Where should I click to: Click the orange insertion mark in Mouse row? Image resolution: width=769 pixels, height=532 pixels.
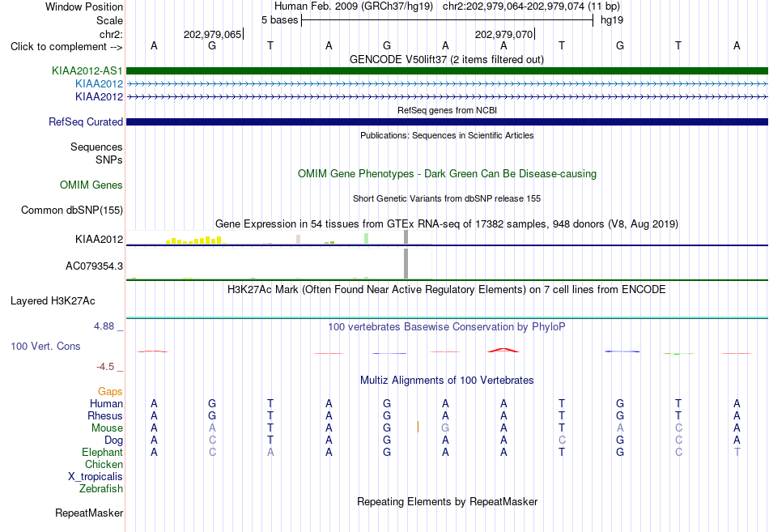418,427
